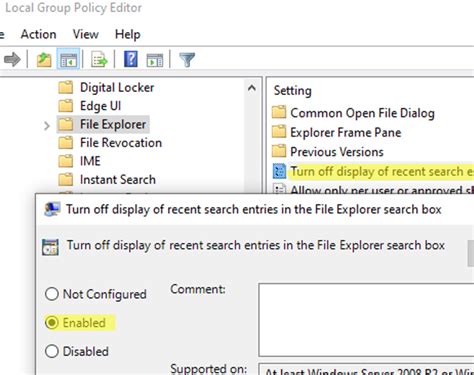
Task: Select Digital Locker folder in tree
Action: point(117,88)
